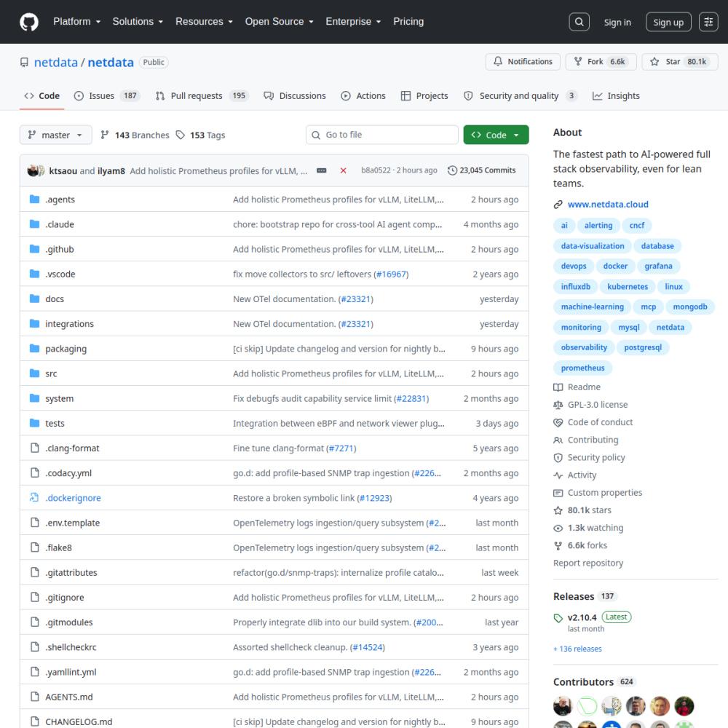Open the 23,045 Commits link
728x728 pixels.
pyautogui.click(x=481, y=170)
